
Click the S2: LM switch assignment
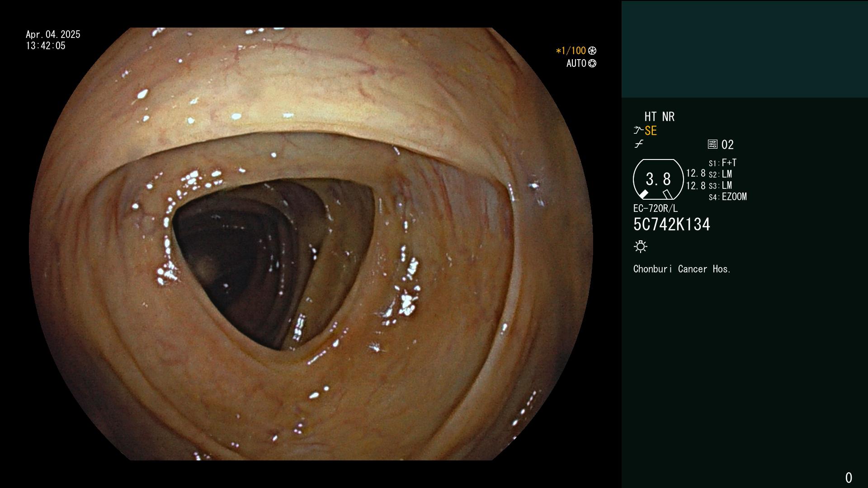pyautogui.click(x=720, y=174)
